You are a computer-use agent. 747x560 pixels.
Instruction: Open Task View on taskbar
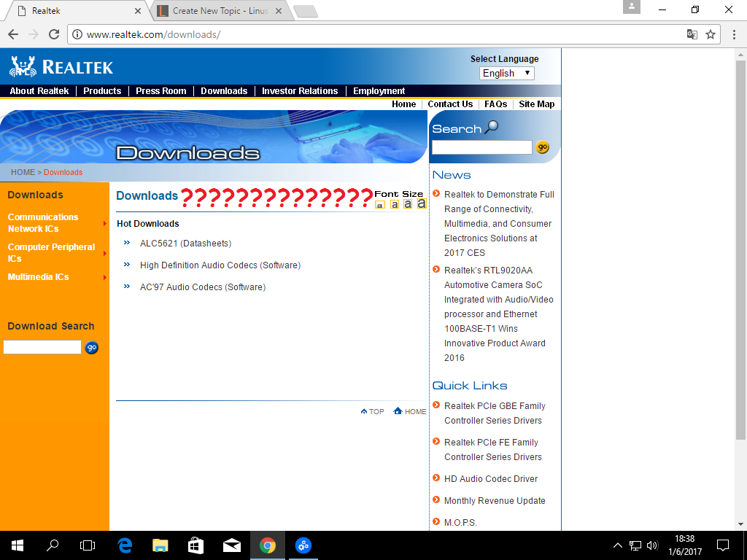(88, 545)
